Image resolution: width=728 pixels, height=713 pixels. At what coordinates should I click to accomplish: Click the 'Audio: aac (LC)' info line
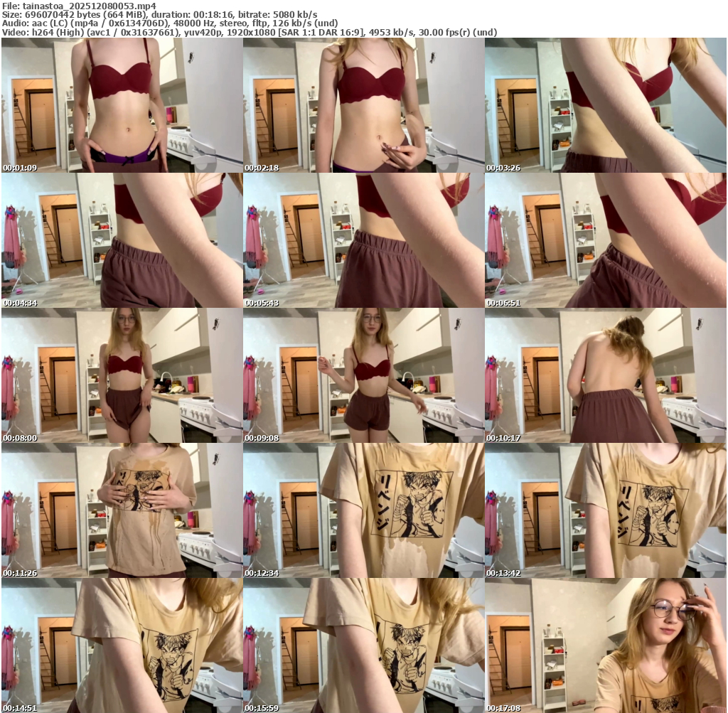pos(170,23)
